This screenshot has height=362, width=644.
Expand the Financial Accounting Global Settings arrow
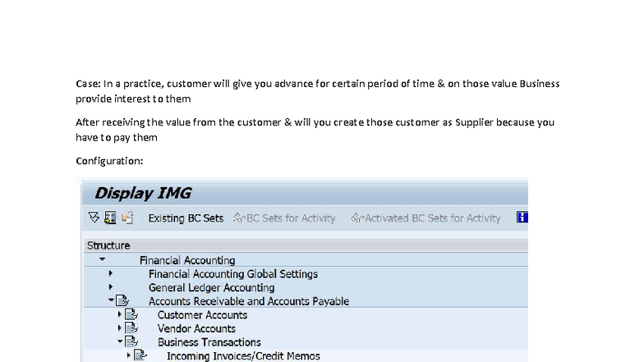111,274
